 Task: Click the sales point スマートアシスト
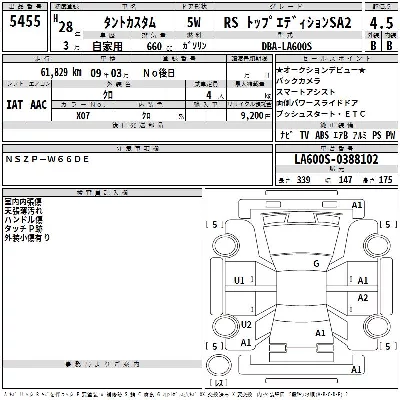point(306,92)
